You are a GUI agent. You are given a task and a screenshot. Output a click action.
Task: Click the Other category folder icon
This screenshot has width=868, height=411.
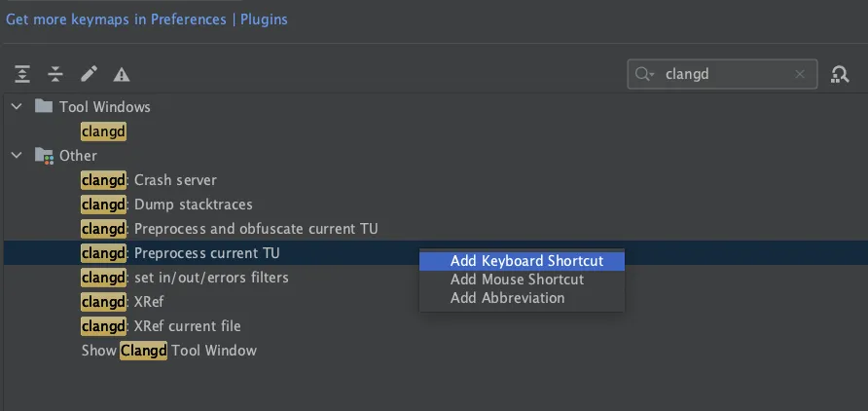(x=44, y=155)
